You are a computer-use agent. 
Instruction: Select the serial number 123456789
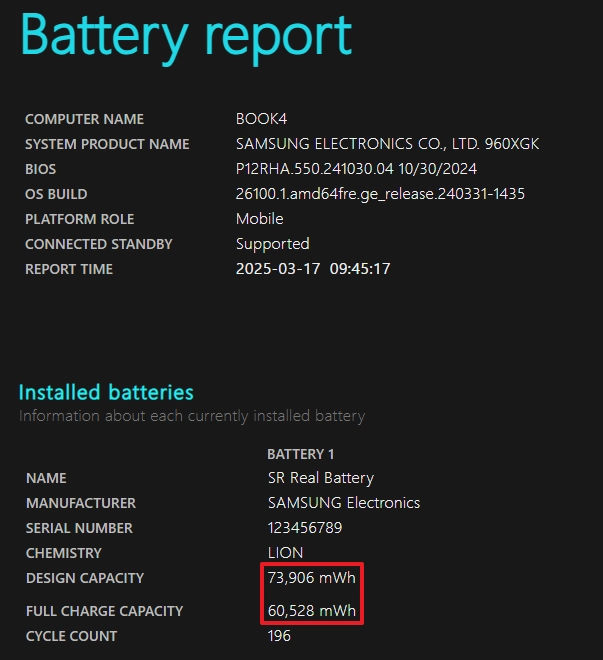click(x=305, y=528)
